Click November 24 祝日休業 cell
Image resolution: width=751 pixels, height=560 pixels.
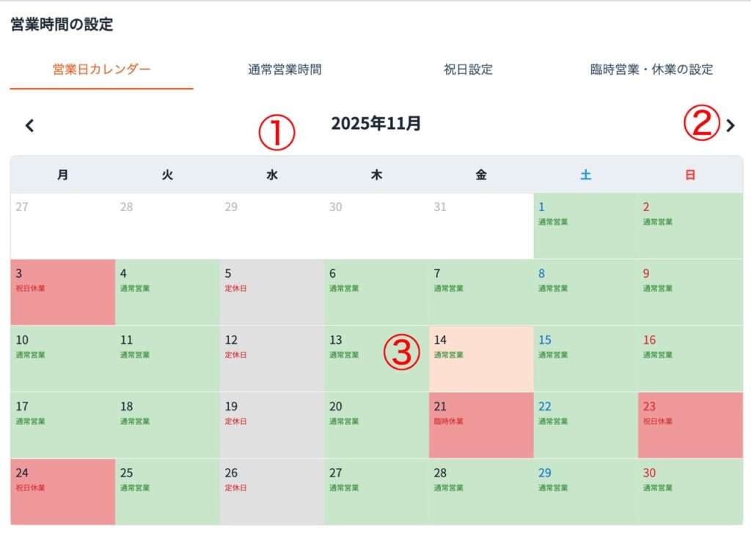point(63,491)
